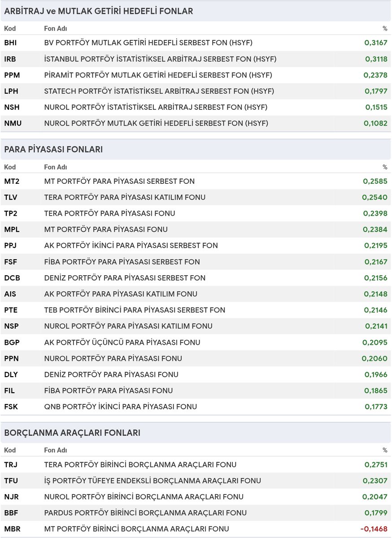This screenshot has width=392, height=538.
Task: Open BV PORTFÖY MUTLAK GETİRİ HEDEFLİ SERBEST FON
Action: coord(148,43)
